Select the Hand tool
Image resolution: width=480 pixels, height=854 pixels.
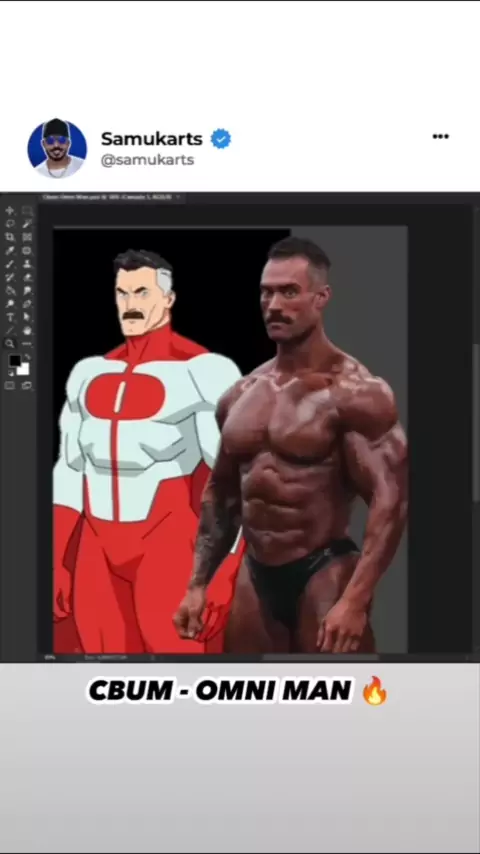click(x=27, y=331)
